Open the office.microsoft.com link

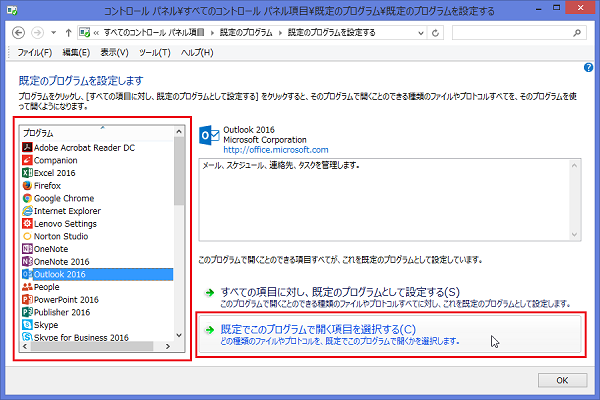(x=276, y=150)
